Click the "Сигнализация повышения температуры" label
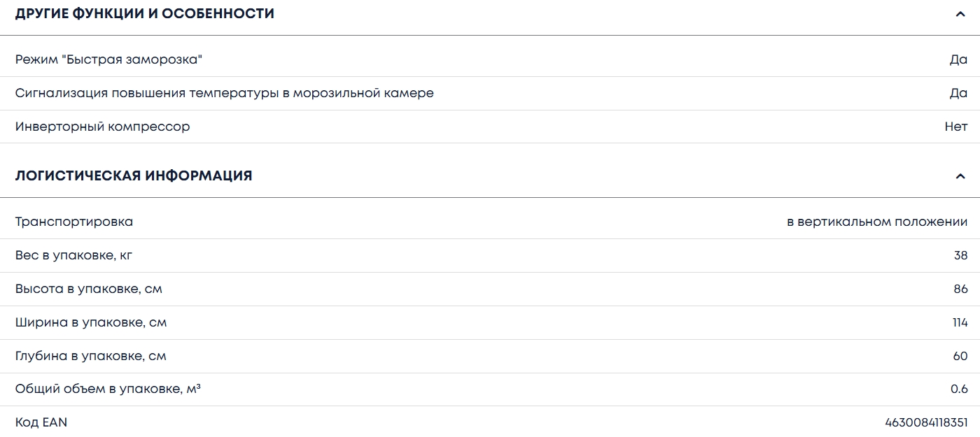Viewport: 980px width, 437px height. [225, 93]
